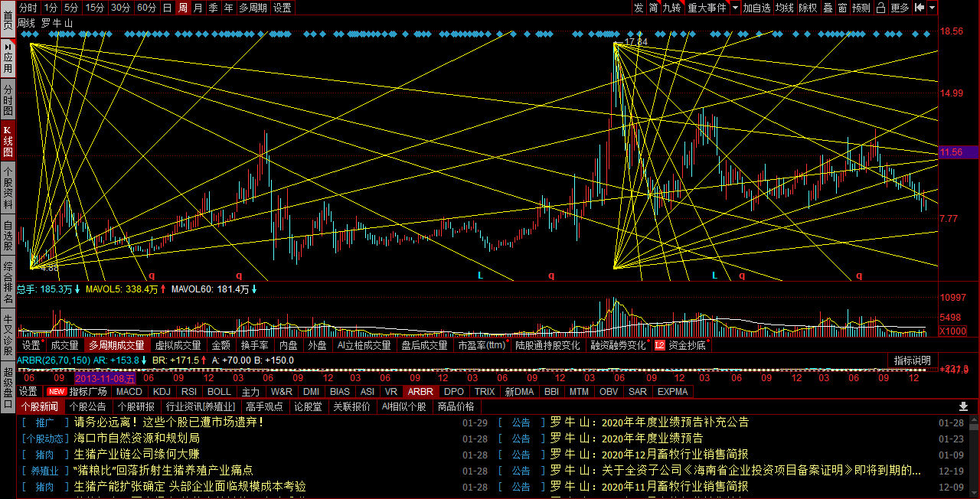Open 个股资料 in left sidebar
Viewport: 980px width, 499px height.
pos(8,189)
